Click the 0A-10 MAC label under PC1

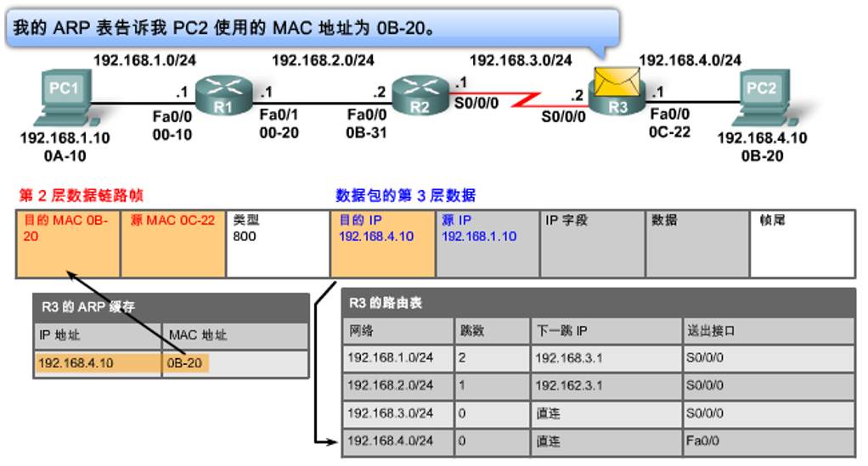click(65, 156)
